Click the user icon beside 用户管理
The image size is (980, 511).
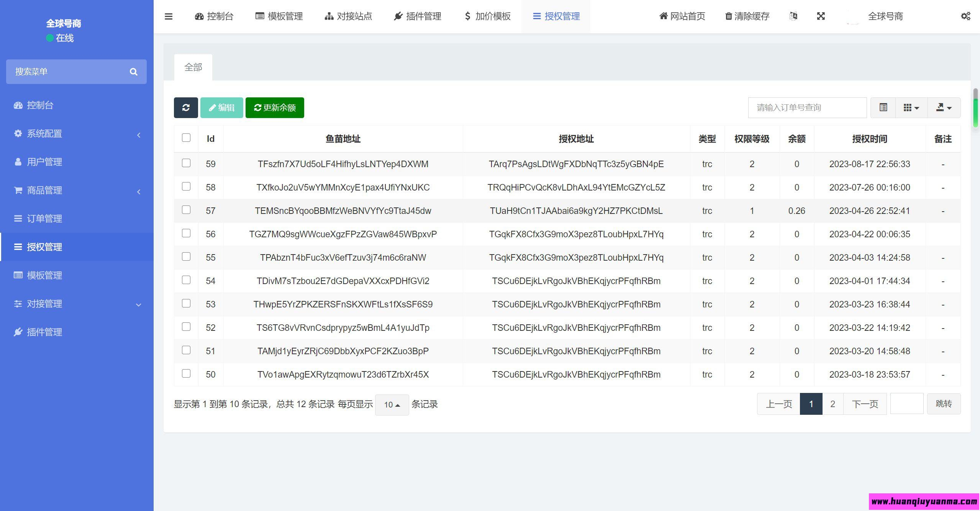18,162
